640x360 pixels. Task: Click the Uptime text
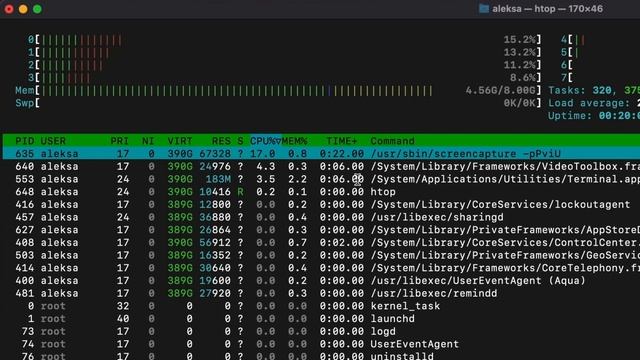pyautogui.click(x=594, y=116)
